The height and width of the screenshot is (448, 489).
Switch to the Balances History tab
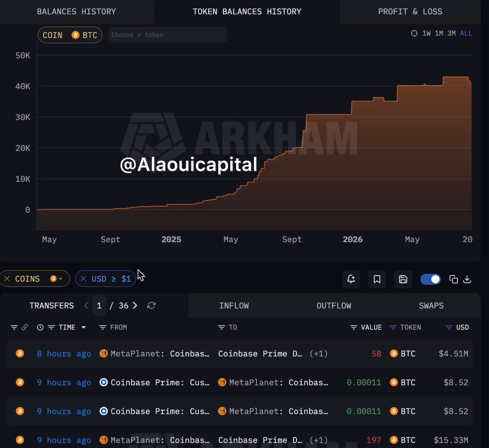tap(77, 11)
